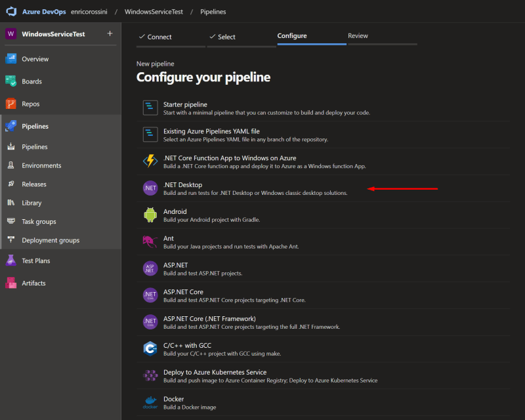Open the Artifacts icon
Screen dimensions: 525x420
click(x=10, y=283)
